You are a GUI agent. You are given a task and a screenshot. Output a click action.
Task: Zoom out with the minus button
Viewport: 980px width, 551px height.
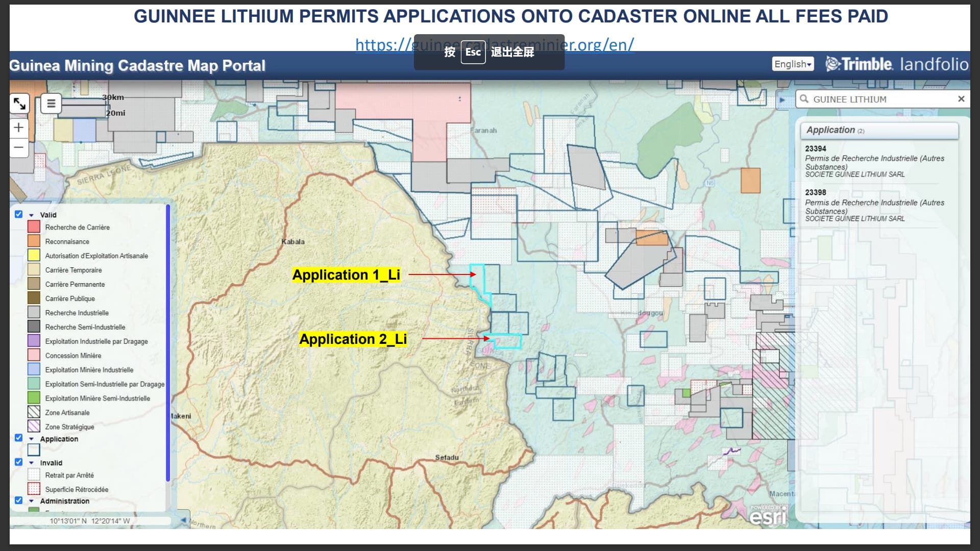19,148
